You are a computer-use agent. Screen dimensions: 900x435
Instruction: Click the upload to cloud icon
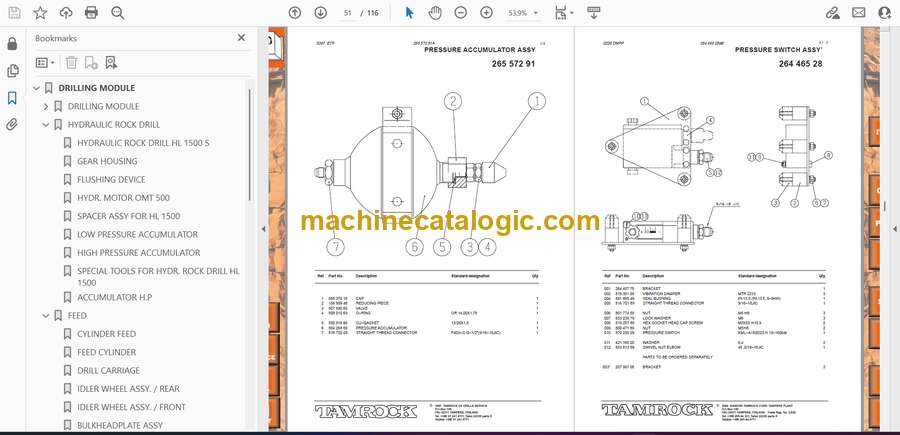[x=66, y=13]
